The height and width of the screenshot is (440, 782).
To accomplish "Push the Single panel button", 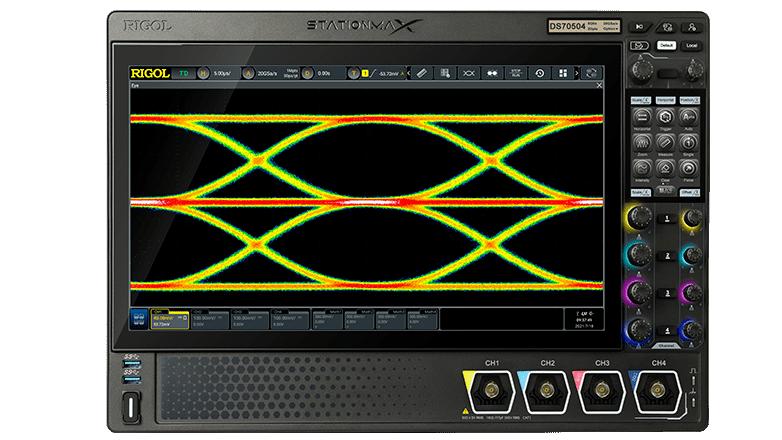I will (x=688, y=143).
